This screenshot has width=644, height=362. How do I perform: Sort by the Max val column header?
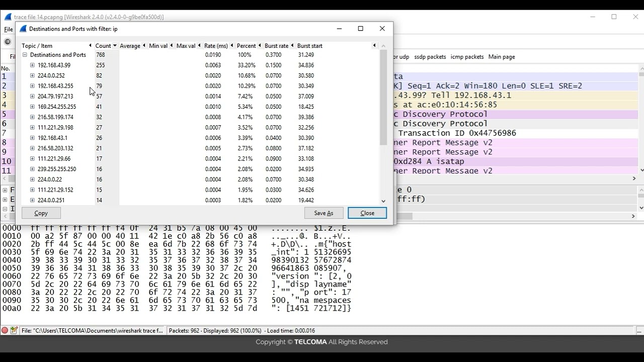tap(188, 46)
